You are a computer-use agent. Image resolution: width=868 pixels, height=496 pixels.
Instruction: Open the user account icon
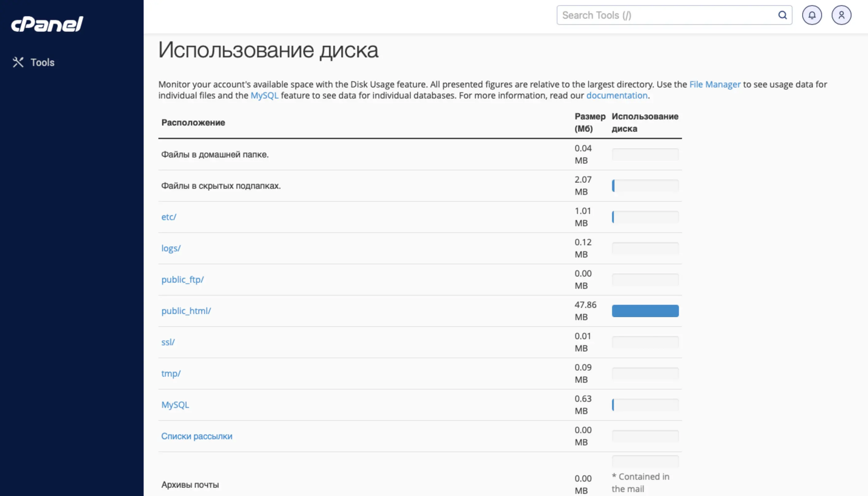(x=841, y=15)
